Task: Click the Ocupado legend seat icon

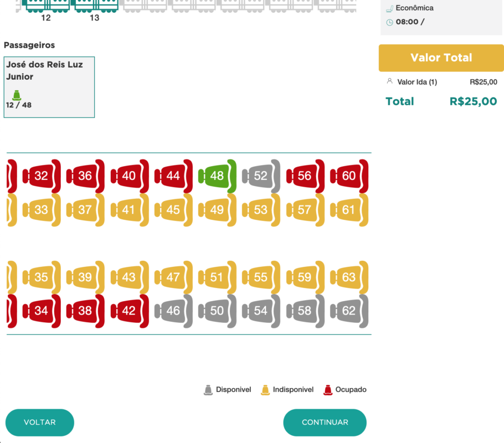Action: pyautogui.click(x=328, y=390)
